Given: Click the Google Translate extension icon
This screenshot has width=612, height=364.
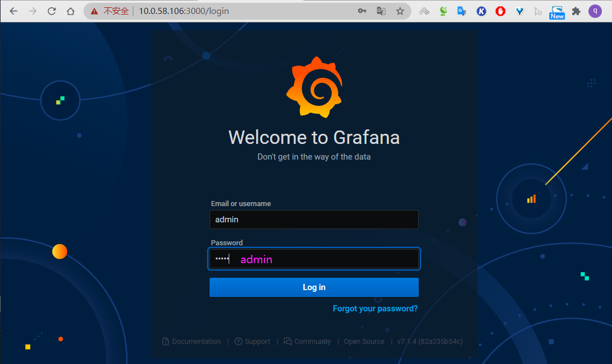Looking at the screenshot, I should point(462,11).
